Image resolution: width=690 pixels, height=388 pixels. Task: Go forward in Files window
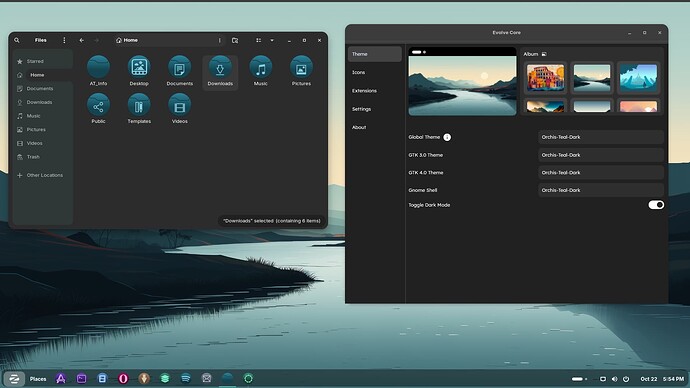tap(96, 40)
